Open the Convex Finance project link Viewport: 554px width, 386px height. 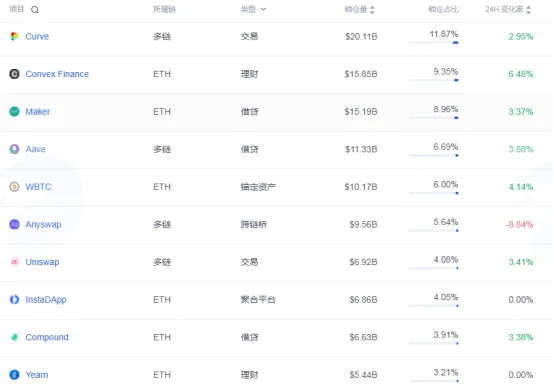click(x=57, y=74)
